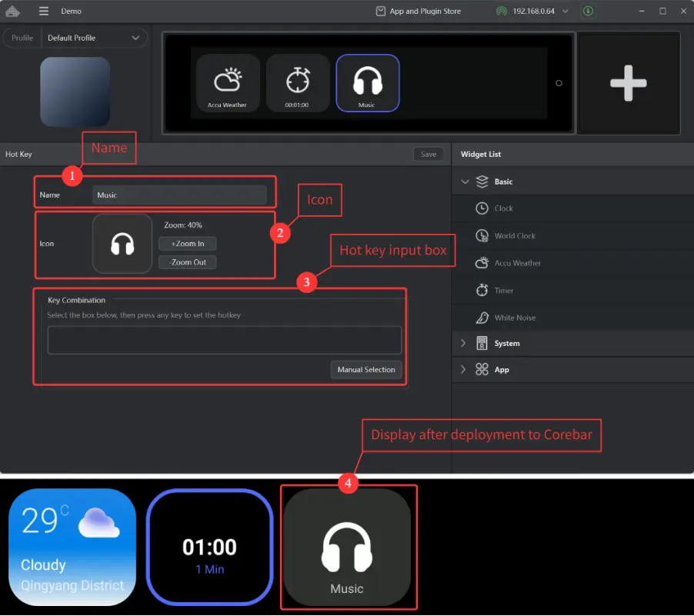Image resolution: width=694 pixels, height=616 pixels.
Task: Click the World Clock globe icon
Action: point(482,236)
